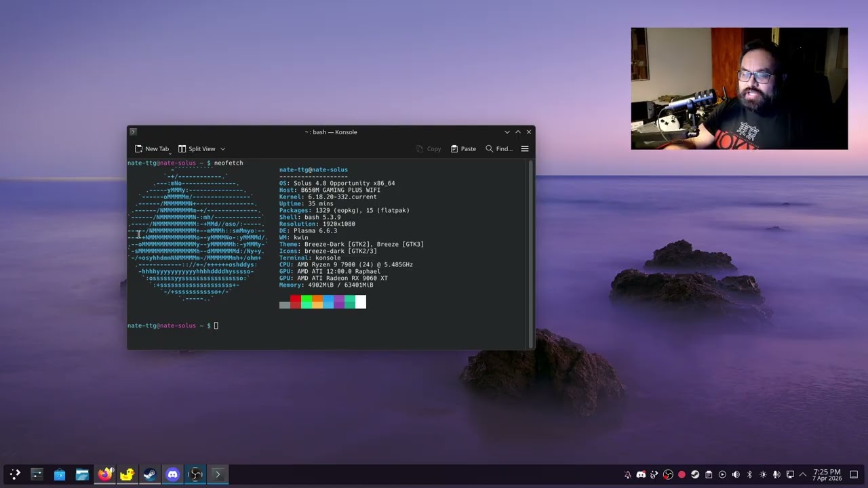Switch to Discord on the taskbar
Image resolution: width=868 pixels, height=488 pixels.
[x=172, y=474]
